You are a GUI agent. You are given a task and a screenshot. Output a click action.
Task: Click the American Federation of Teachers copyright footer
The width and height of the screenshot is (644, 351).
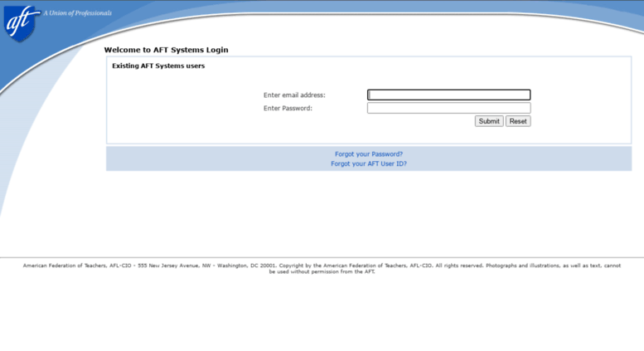coord(322,268)
